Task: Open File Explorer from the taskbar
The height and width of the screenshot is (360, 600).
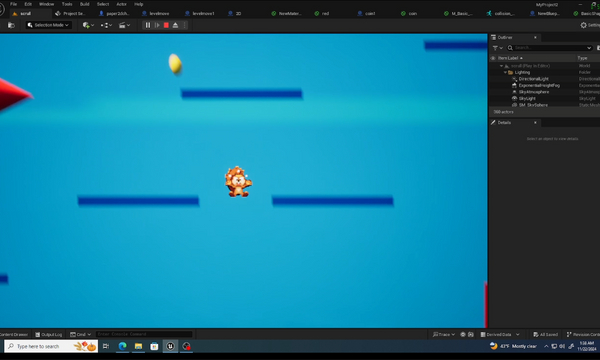Action: coord(138,346)
